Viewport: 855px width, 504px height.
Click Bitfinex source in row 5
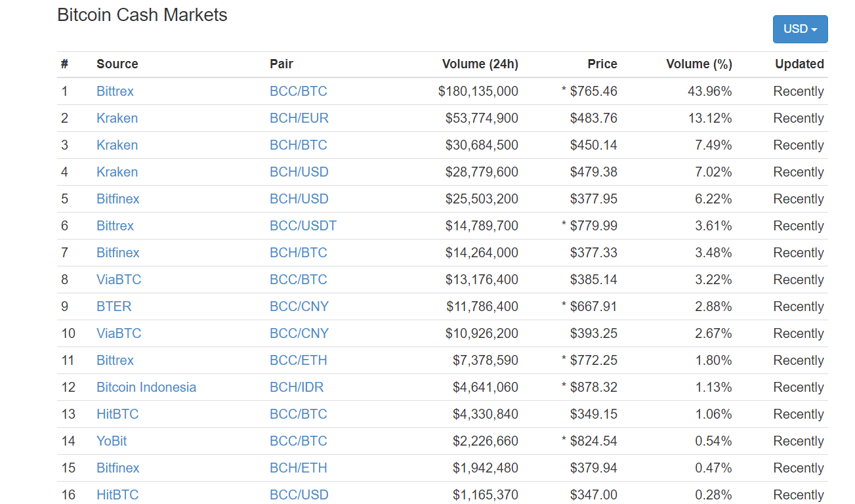117,199
